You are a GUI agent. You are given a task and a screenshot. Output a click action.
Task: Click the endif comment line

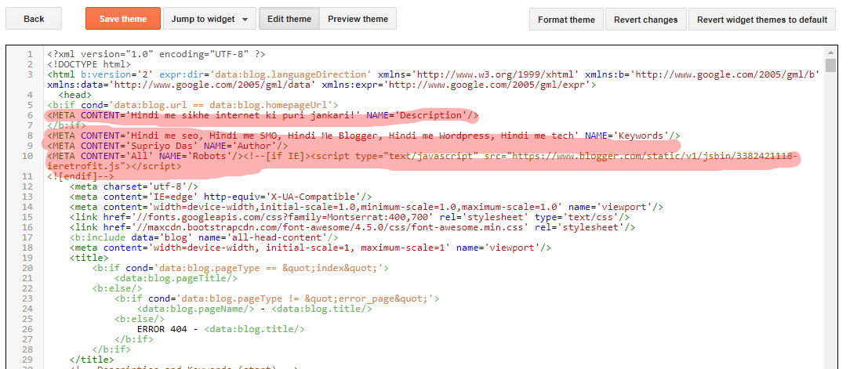tap(80, 176)
